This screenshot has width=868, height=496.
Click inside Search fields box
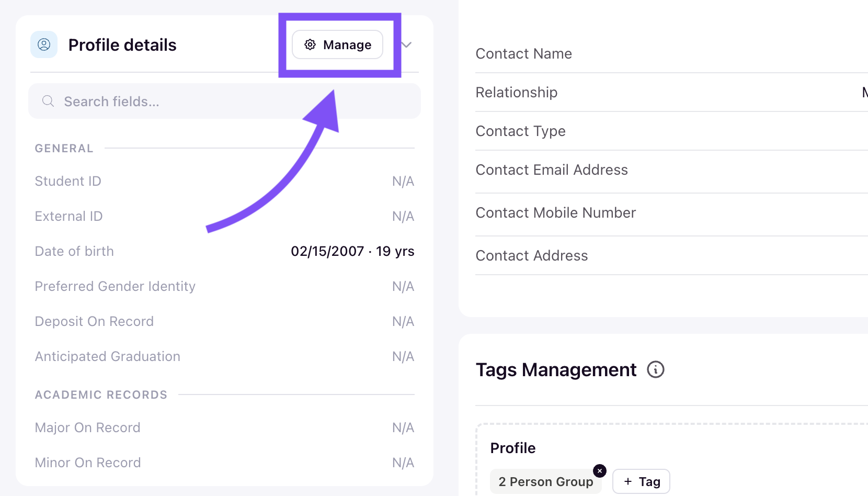tap(224, 101)
